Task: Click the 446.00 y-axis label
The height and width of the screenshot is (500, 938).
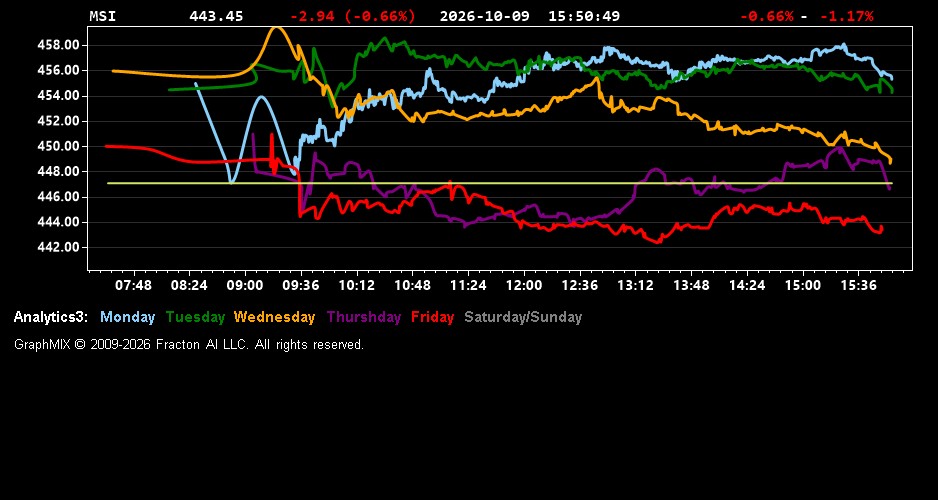Action: coord(58,197)
